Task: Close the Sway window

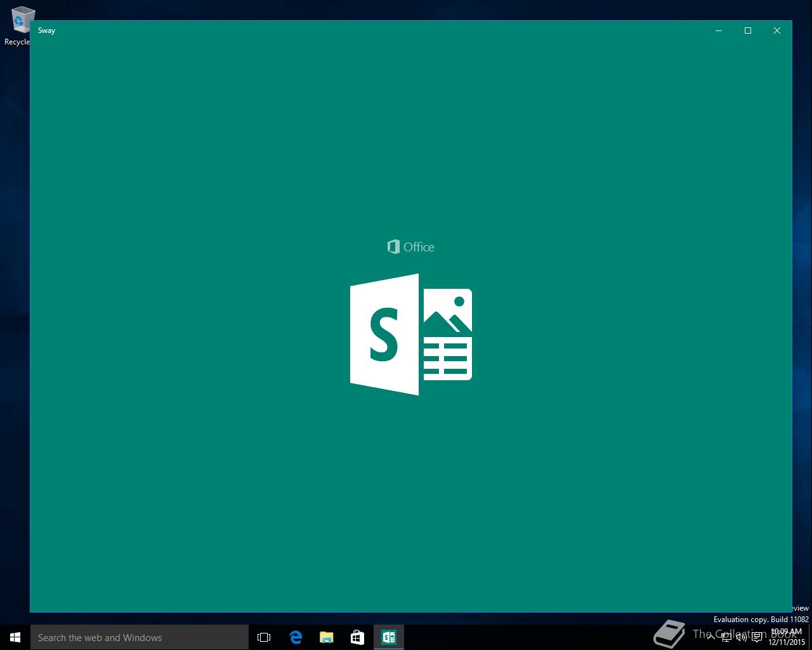Action: click(777, 30)
